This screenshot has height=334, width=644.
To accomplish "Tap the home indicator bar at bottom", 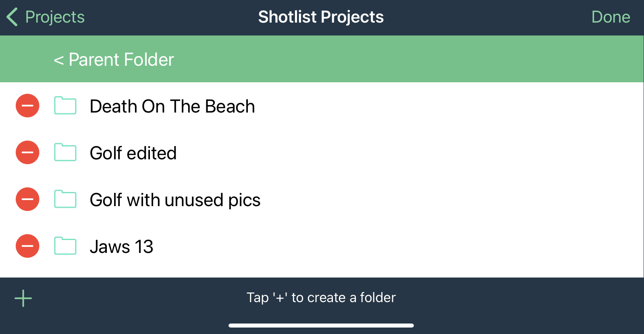I will [x=321, y=326].
